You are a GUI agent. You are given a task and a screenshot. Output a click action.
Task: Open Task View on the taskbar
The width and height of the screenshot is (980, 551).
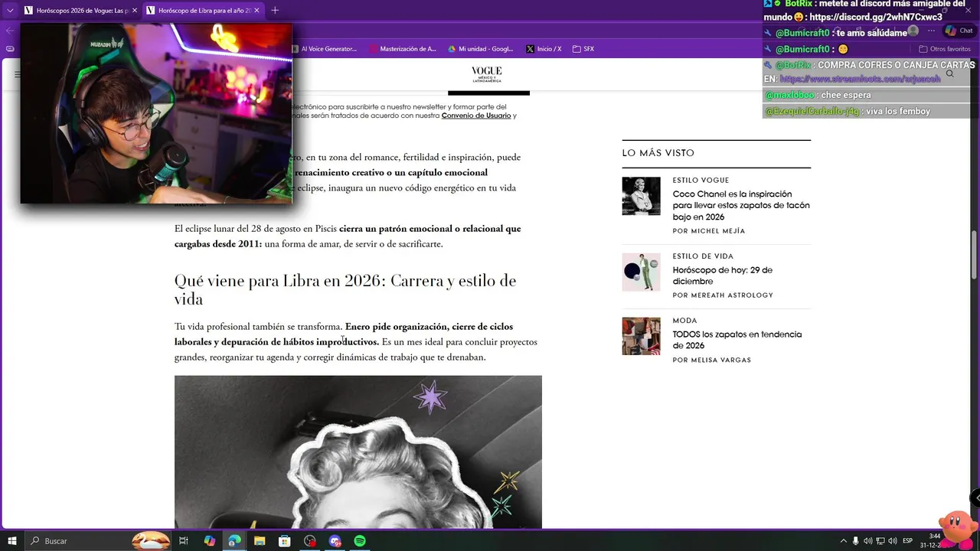pyautogui.click(x=184, y=541)
